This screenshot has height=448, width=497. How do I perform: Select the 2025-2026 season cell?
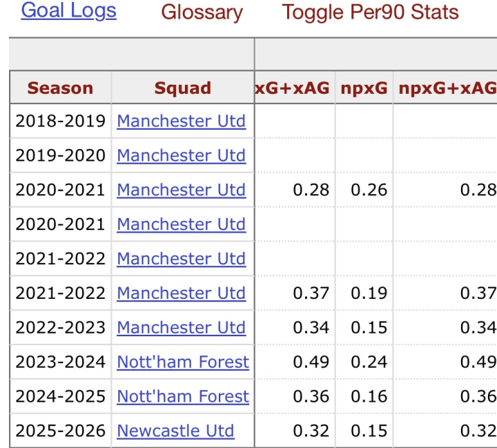60,431
